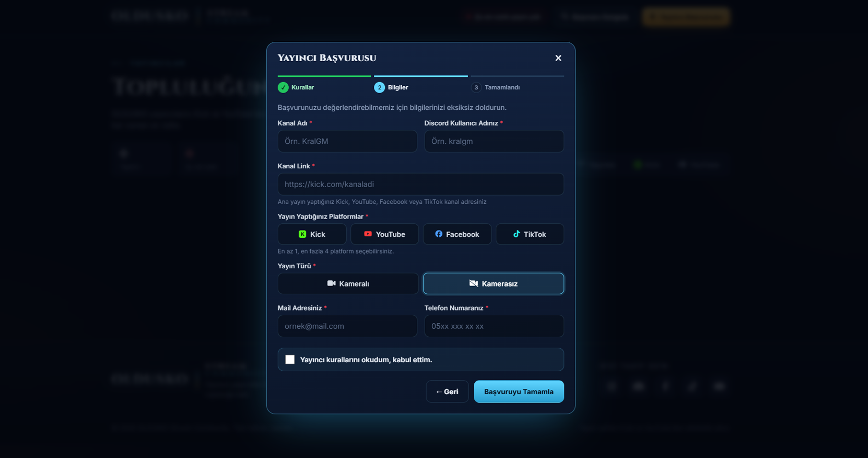Select YouTube as a streaming platform

click(384, 234)
